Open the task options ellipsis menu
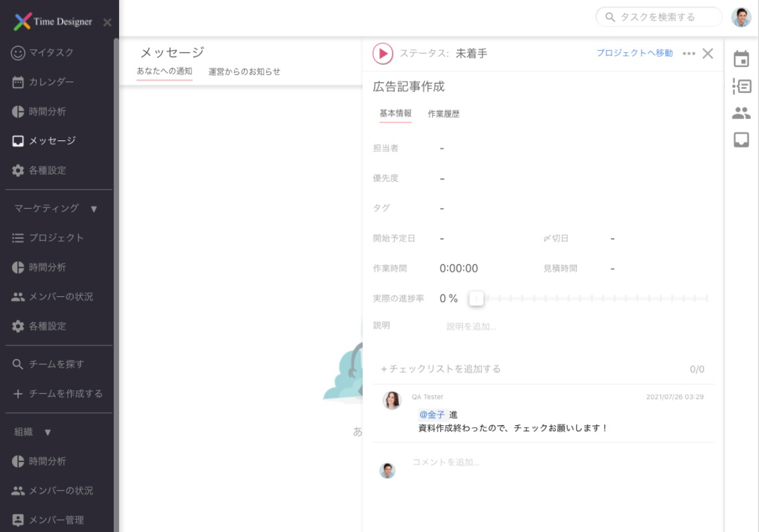760x532 pixels. click(689, 53)
